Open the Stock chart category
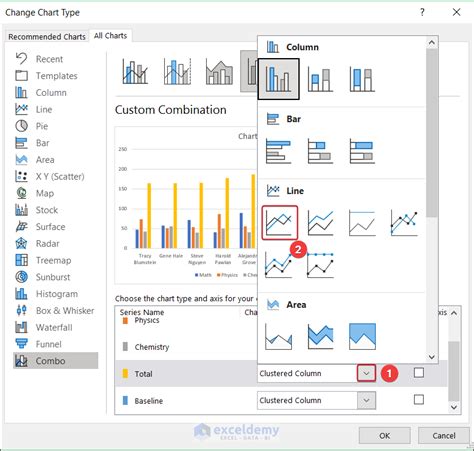The height and width of the screenshot is (451, 474). 56,210
